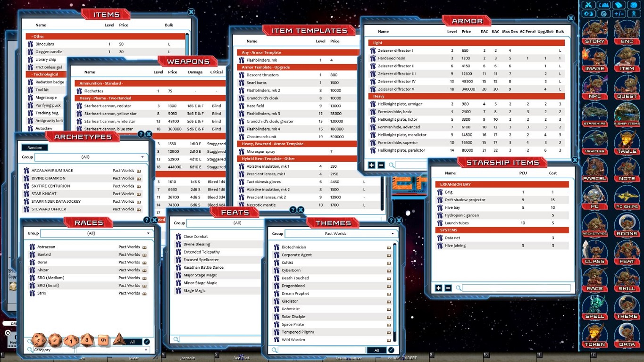The image size is (644, 362).
Task: Open the Spell records from the sidebar
Action: tap(594, 309)
